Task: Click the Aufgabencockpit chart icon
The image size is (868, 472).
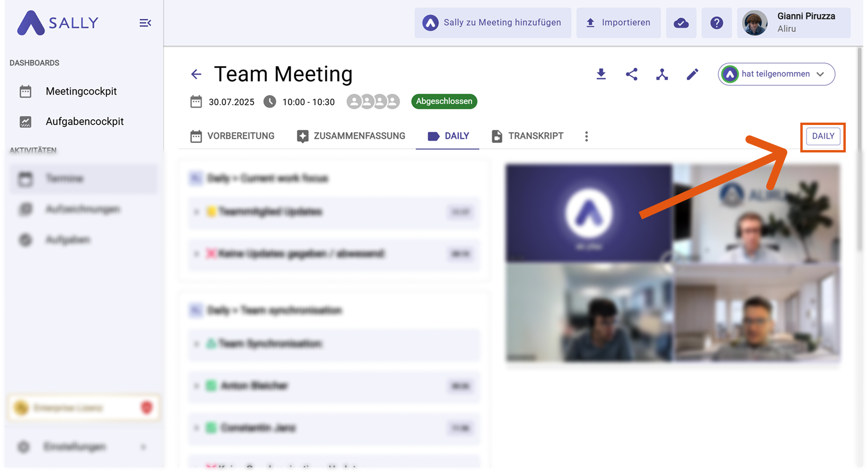Action: click(26, 122)
